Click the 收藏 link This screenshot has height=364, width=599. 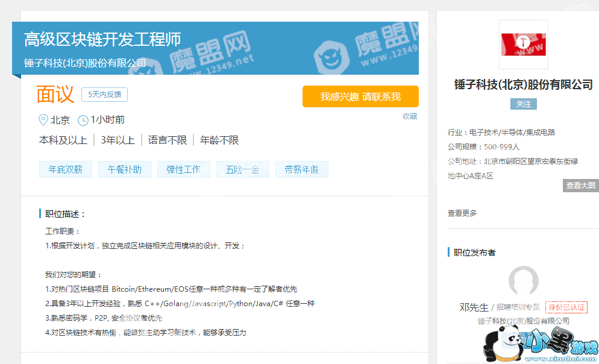(410, 116)
